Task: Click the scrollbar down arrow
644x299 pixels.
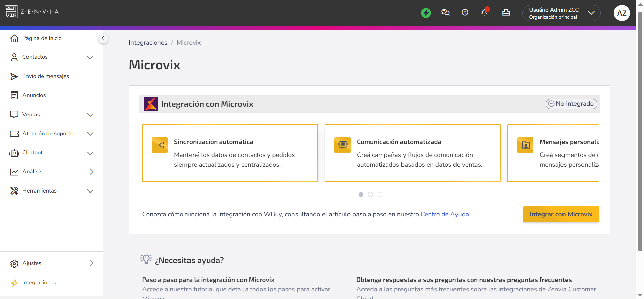Action: [x=640, y=296]
